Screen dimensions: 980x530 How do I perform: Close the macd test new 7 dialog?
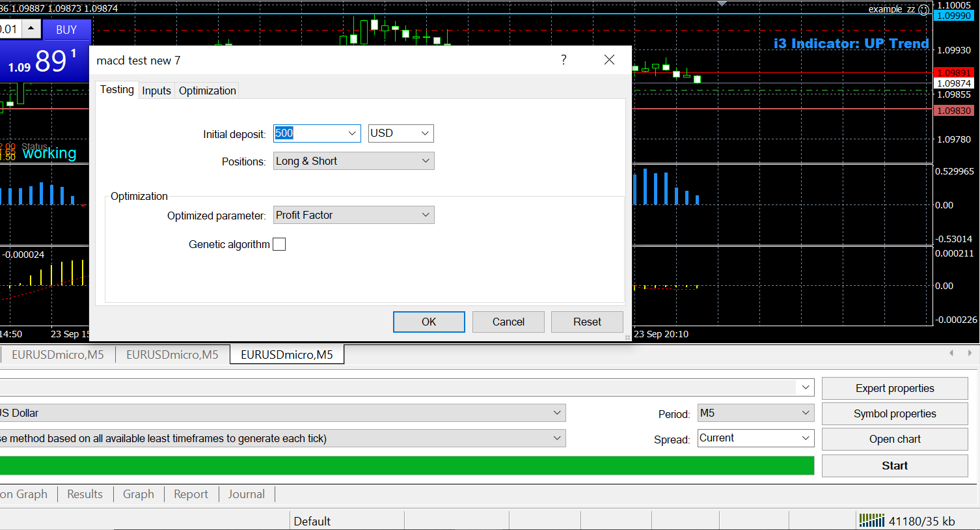point(609,60)
